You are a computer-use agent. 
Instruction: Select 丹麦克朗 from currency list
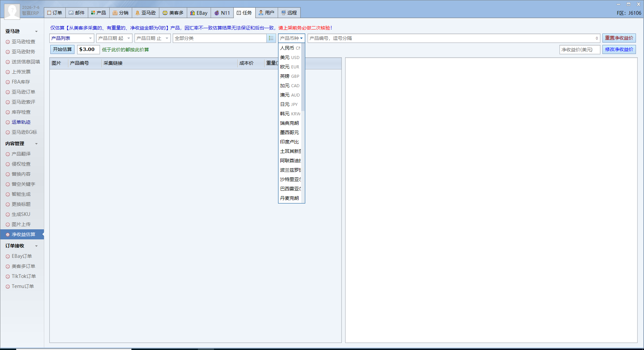pos(290,198)
